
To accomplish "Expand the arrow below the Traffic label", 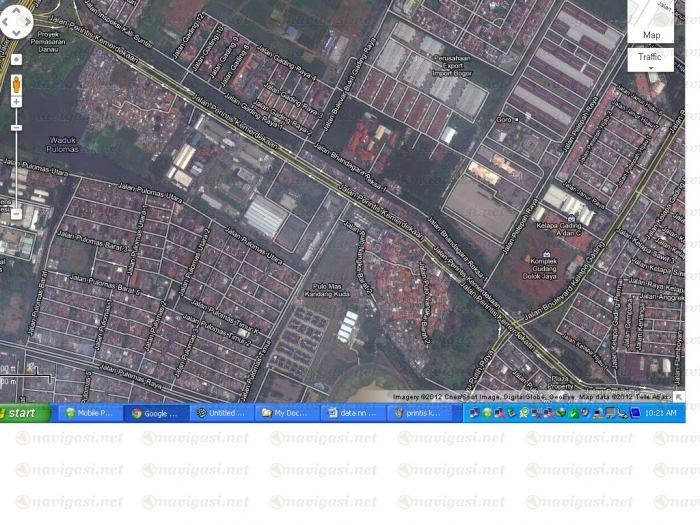I will tap(650, 67).
